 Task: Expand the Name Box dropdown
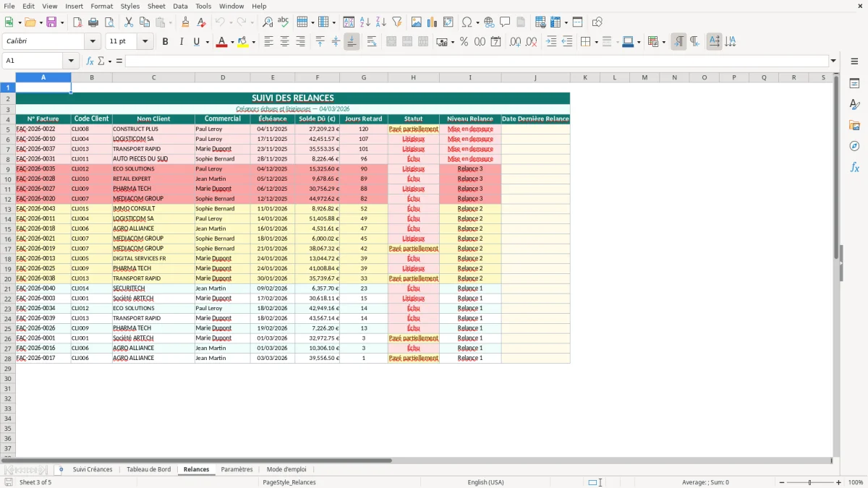tap(71, 61)
